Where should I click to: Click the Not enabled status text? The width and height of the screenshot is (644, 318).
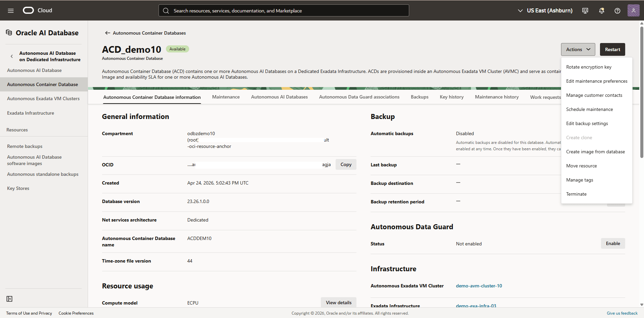pos(469,244)
